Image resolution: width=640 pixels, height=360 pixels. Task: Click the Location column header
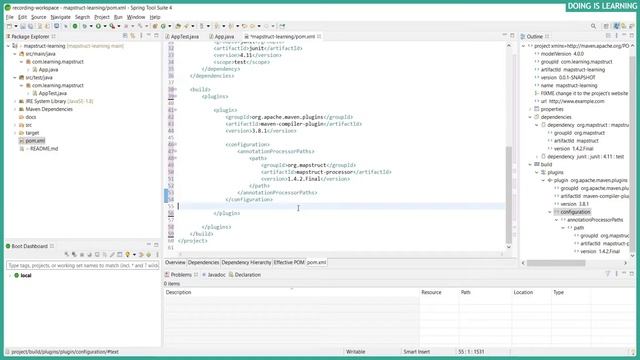(531, 292)
